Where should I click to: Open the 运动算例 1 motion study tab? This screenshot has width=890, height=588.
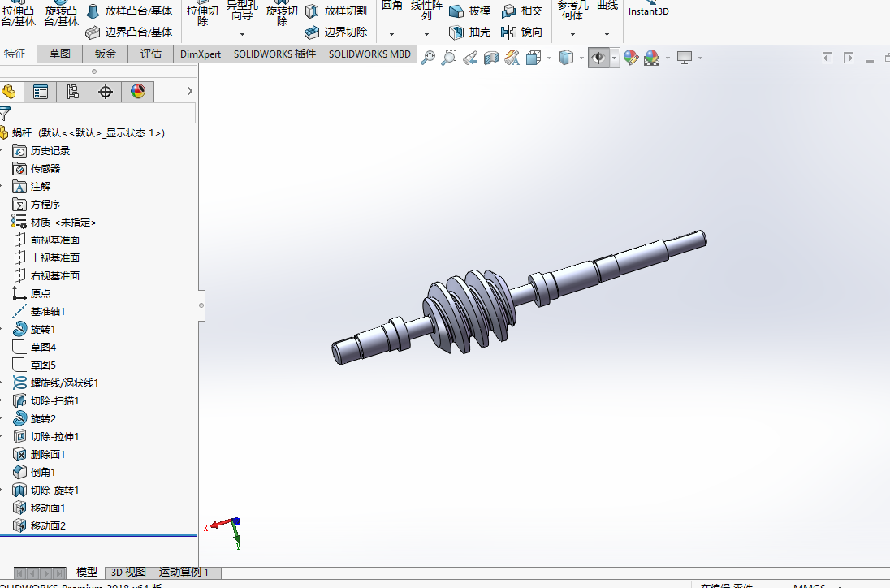click(x=184, y=572)
